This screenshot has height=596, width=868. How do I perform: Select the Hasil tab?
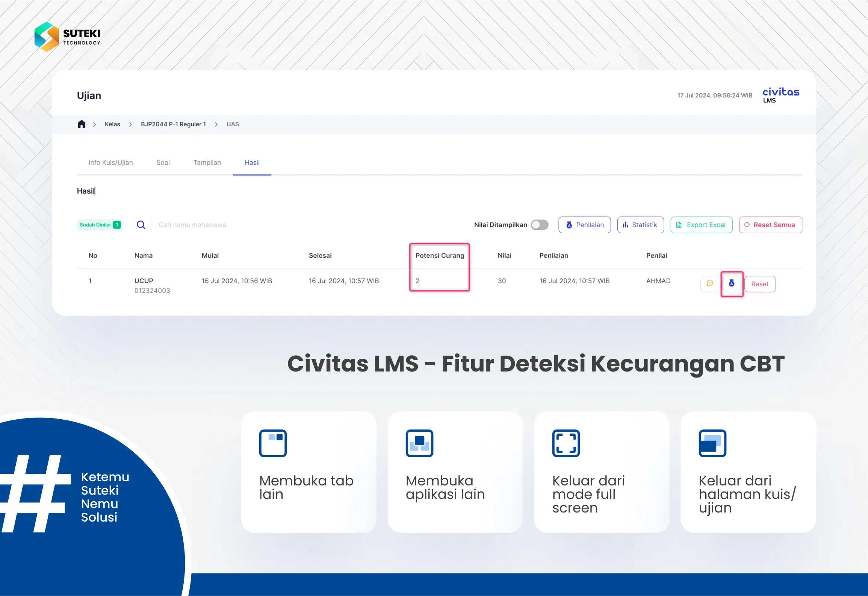pyautogui.click(x=252, y=162)
